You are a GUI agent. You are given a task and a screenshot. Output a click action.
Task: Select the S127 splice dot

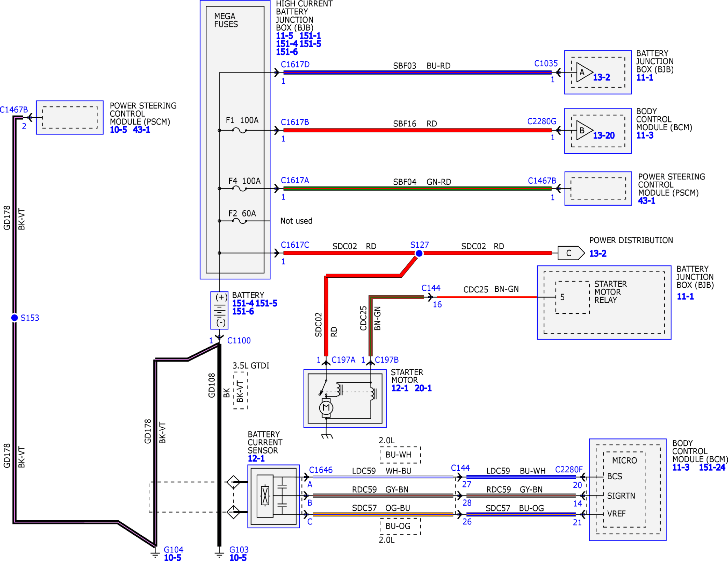(x=419, y=253)
